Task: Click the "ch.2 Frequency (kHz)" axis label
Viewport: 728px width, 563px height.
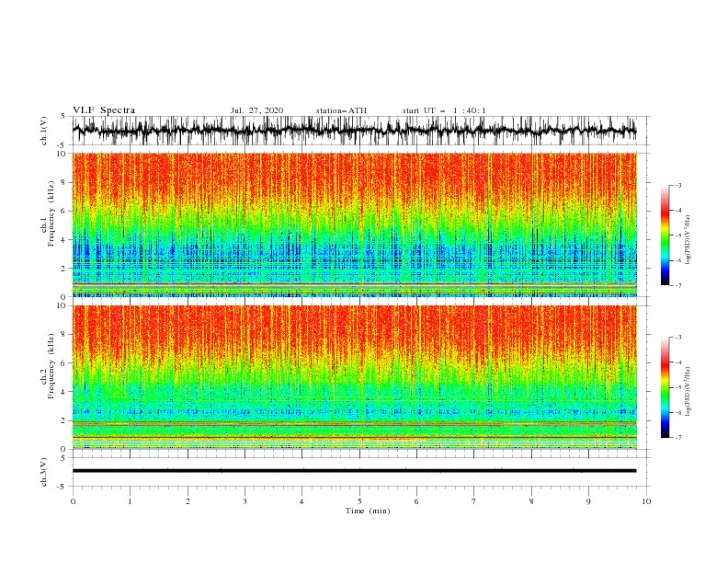Action: tap(48, 366)
